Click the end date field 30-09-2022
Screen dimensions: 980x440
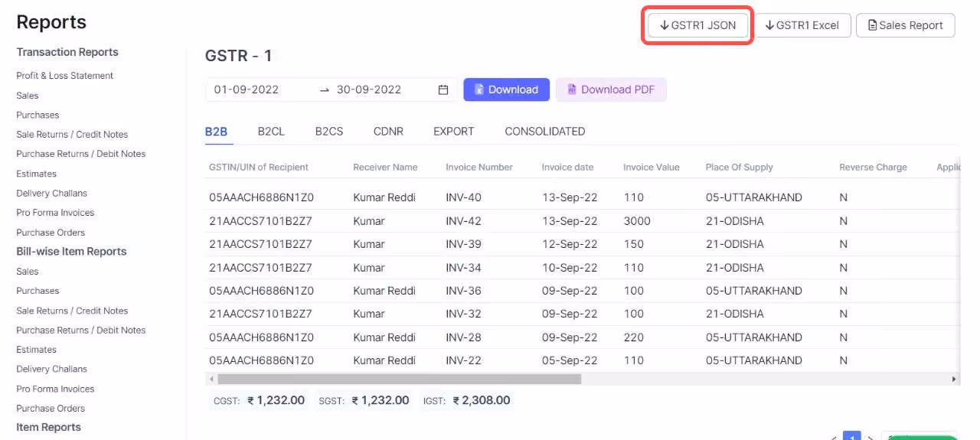369,90
